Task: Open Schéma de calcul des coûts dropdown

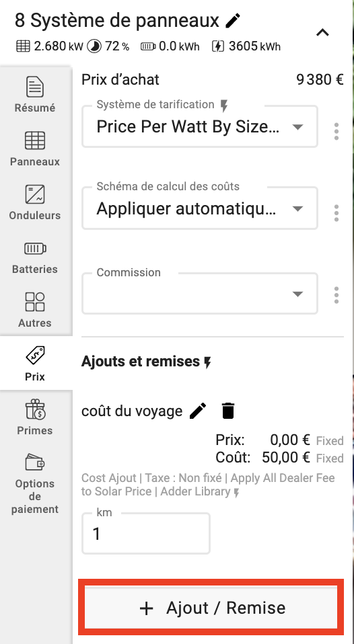Action: click(200, 208)
